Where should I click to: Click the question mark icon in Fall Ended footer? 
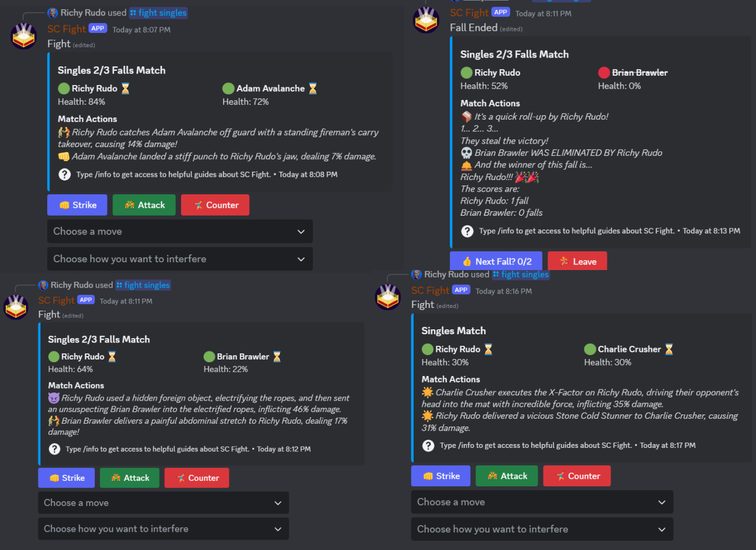(x=467, y=231)
